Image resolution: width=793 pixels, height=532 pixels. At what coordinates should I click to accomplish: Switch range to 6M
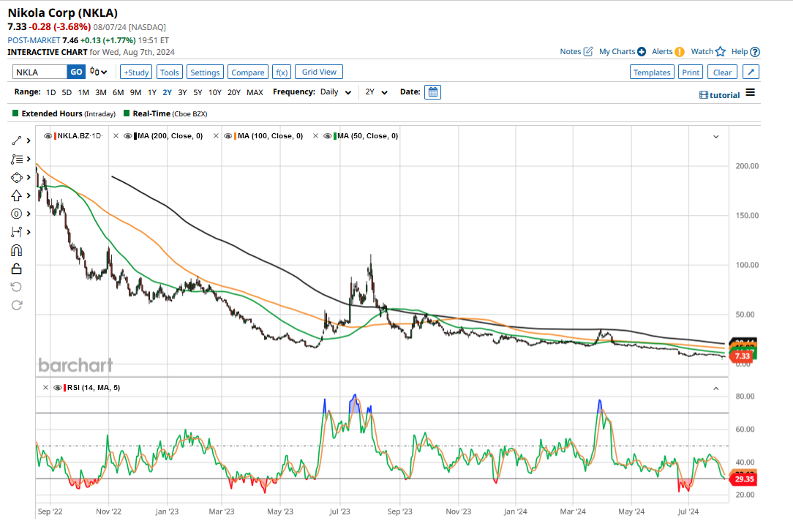118,92
